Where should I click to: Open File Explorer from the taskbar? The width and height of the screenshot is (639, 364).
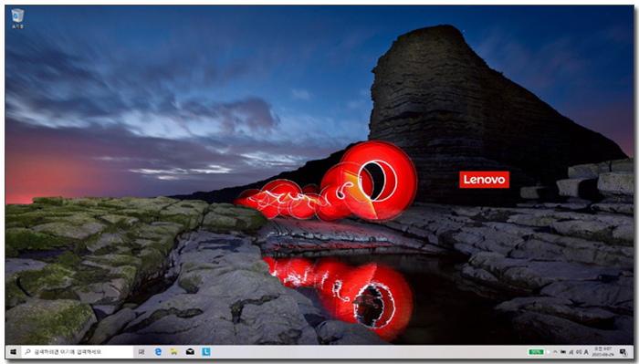[x=174, y=352]
